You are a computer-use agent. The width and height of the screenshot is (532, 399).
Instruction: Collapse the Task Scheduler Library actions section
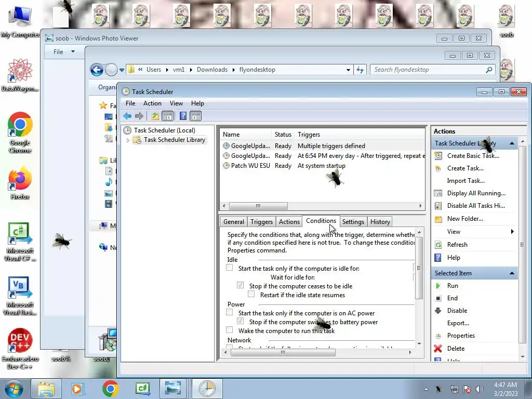(x=512, y=143)
